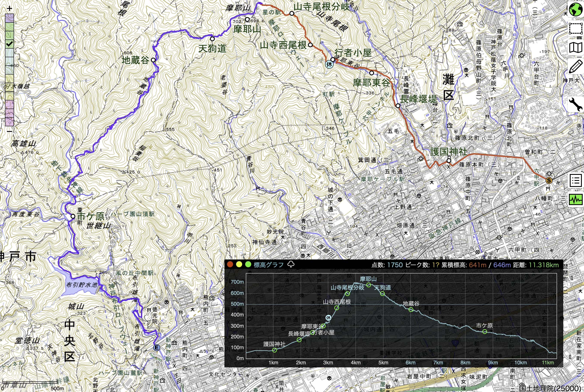Click the yellow dot on graph panel
584x392 pixels.
(x=239, y=264)
